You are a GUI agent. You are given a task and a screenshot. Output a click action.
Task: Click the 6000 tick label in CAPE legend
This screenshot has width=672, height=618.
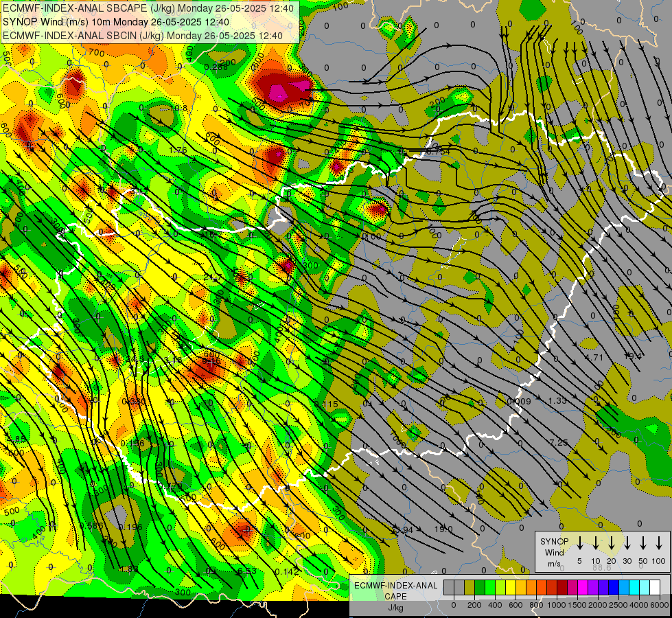pos(660,605)
